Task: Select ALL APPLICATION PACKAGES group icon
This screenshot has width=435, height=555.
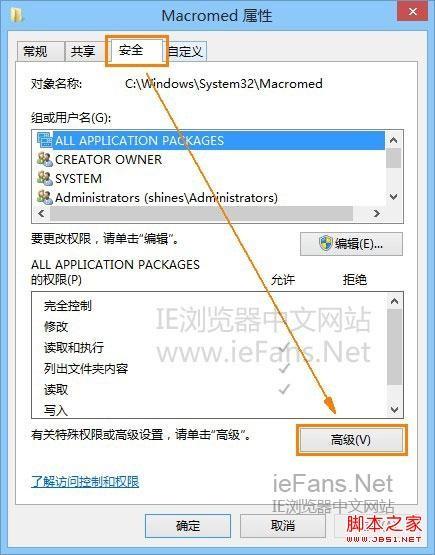Action: (x=45, y=140)
